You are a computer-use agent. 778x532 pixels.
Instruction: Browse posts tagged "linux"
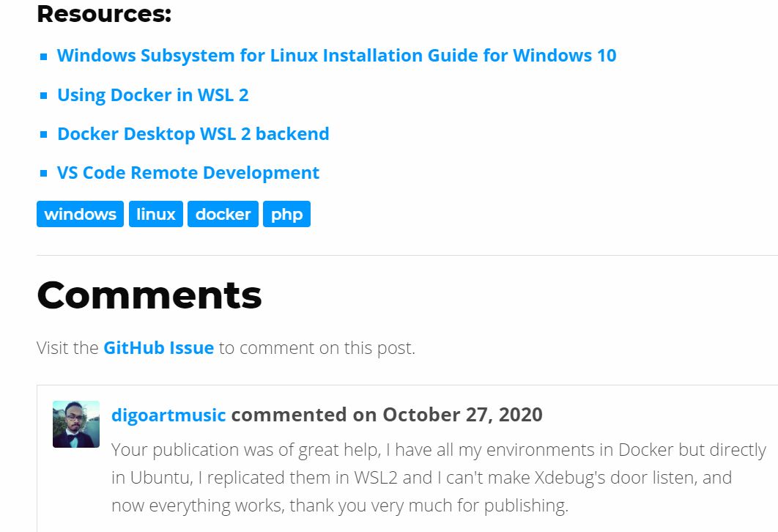click(x=155, y=214)
